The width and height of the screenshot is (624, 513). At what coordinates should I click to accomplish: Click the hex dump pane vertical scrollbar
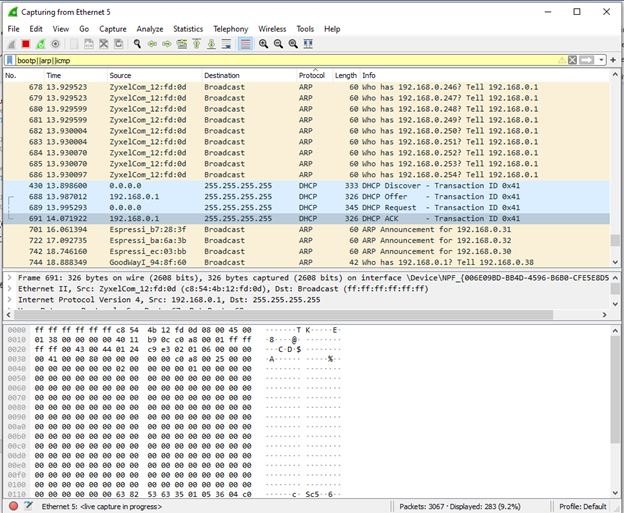pos(615,389)
